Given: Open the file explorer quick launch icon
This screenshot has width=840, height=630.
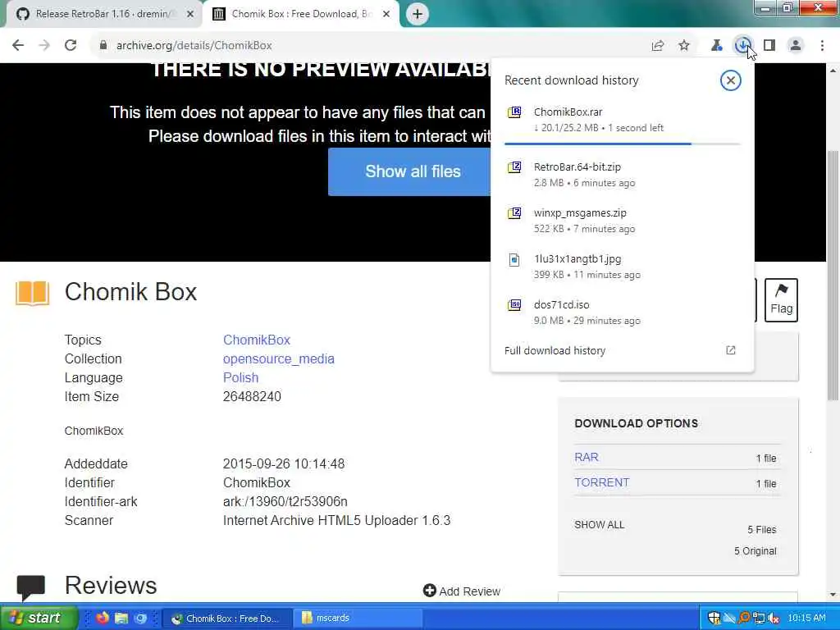Looking at the screenshot, I should point(121,618).
